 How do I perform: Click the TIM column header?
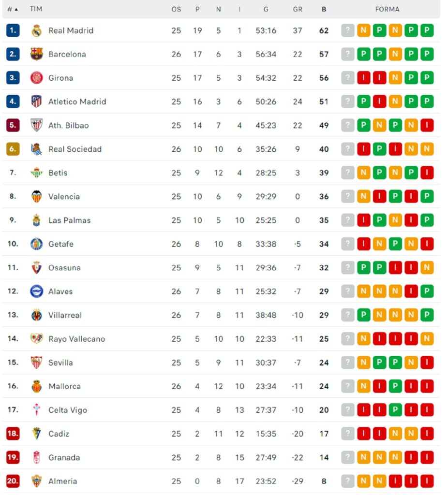36,9
